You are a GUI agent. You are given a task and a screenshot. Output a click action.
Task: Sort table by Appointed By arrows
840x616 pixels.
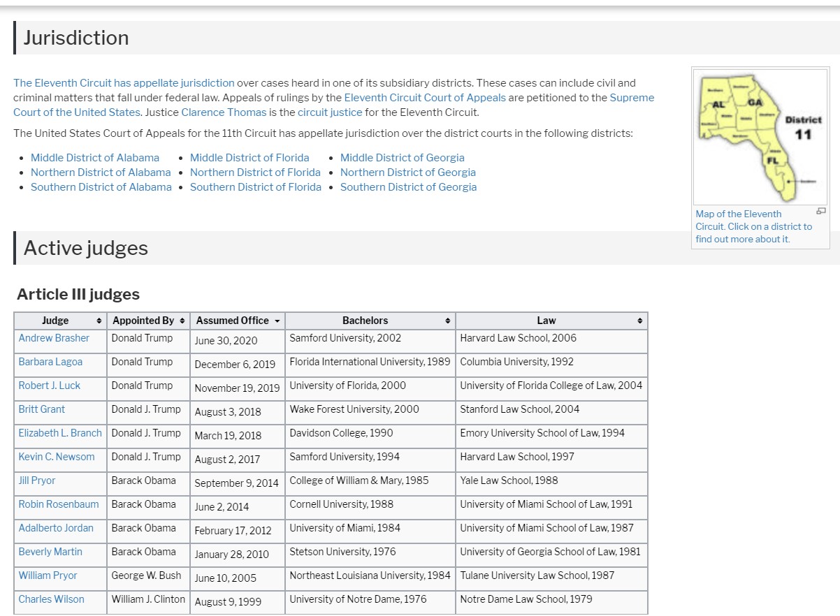tap(182, 321)
